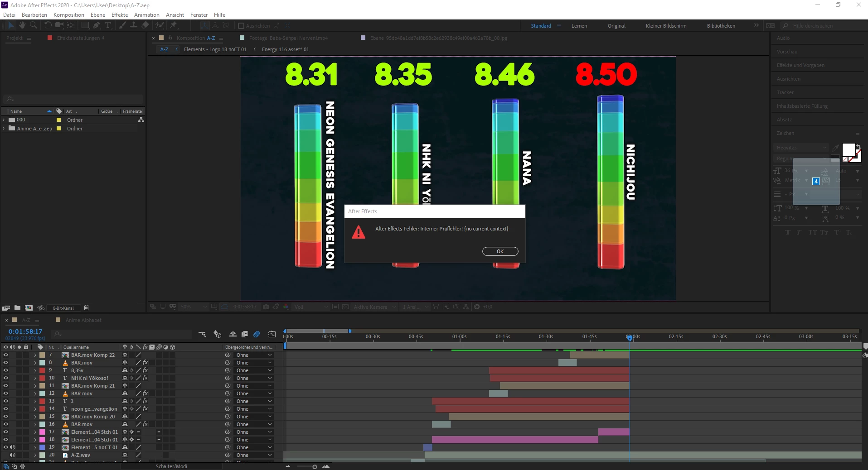Click OK in the error dialog
868x470 pixels.
pyautogui.click(x=500, y=251)
